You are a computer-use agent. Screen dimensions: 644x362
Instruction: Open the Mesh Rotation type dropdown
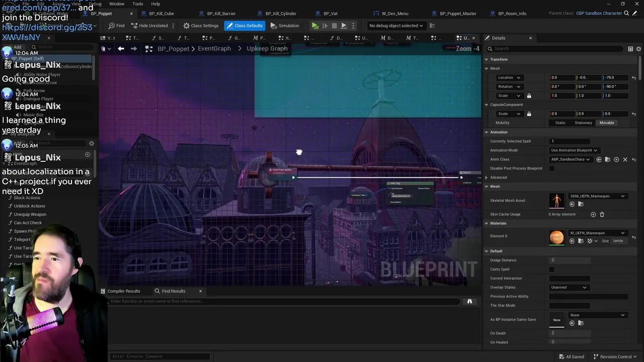509,86
